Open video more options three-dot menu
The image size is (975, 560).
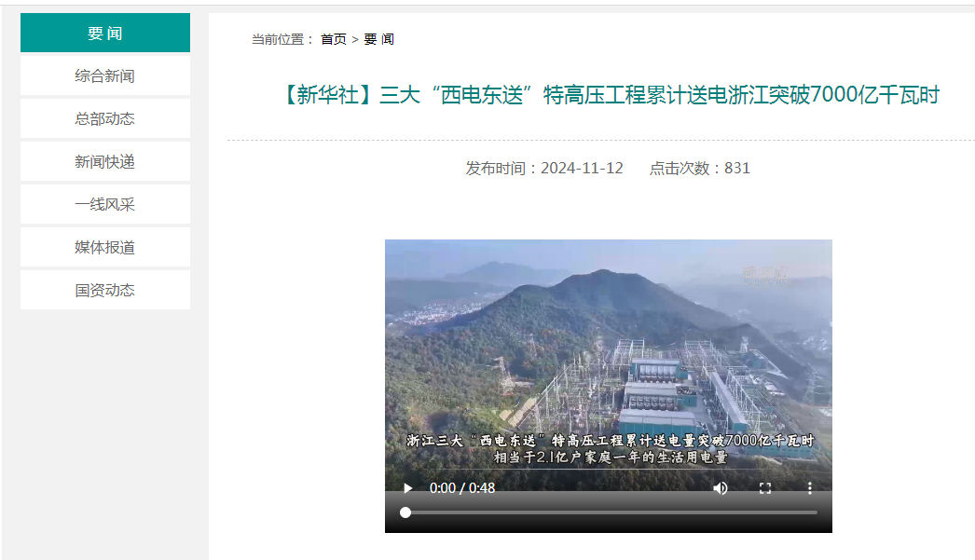point(810,488)
